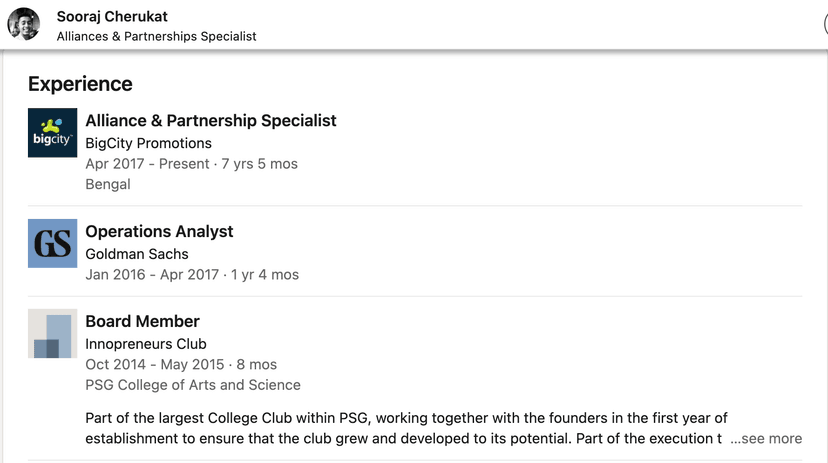Click the Innopreneurs Club placeholder logo
The image size is (828, 463).
(x=52, y=334)
